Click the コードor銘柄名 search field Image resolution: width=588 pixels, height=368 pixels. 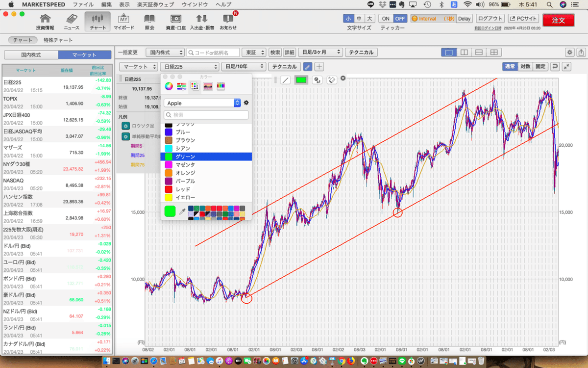pos(213,52)
